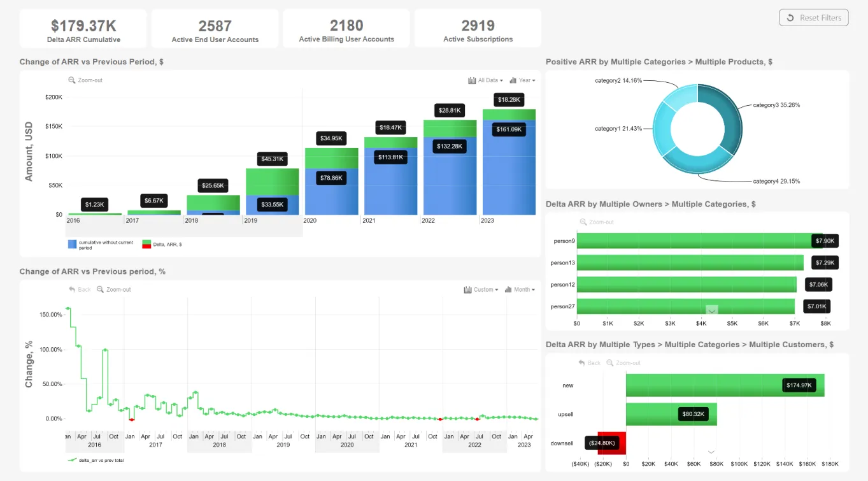Screen dimensions: 868x481
Task: Open the Year aggregation dropdown
Action: (x=522, y=80)
